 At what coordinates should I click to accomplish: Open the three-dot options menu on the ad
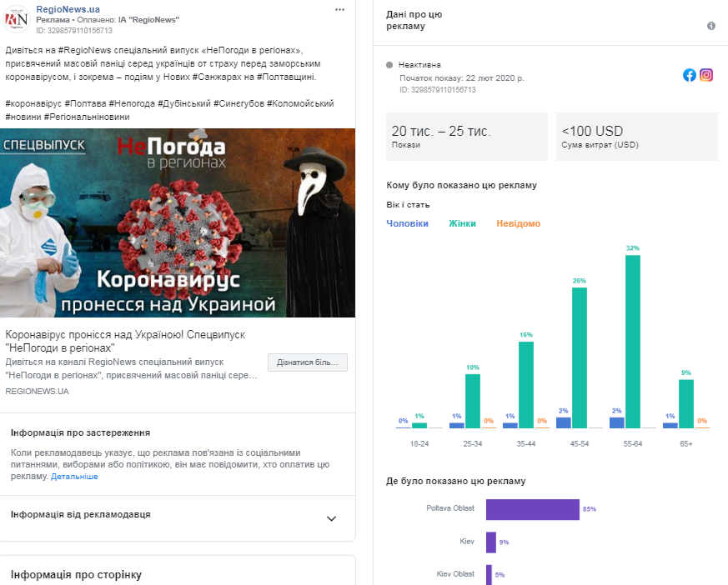(x=340, y=10)
